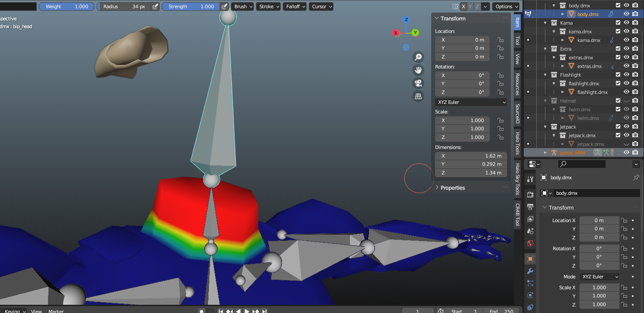Open the View Layer properties tab
644x313 pixels.
530,219
